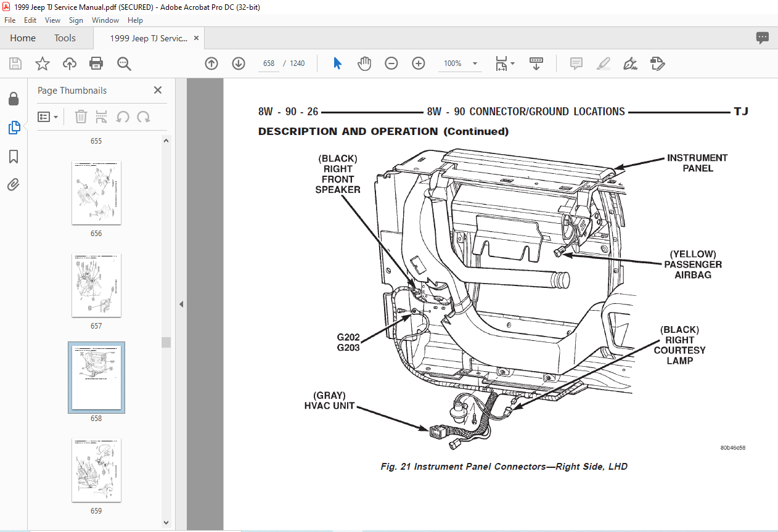Zoom out with the minus icon
Viewport: 778px width, 532px height.
pyautogui.click(x=391, y=63)
